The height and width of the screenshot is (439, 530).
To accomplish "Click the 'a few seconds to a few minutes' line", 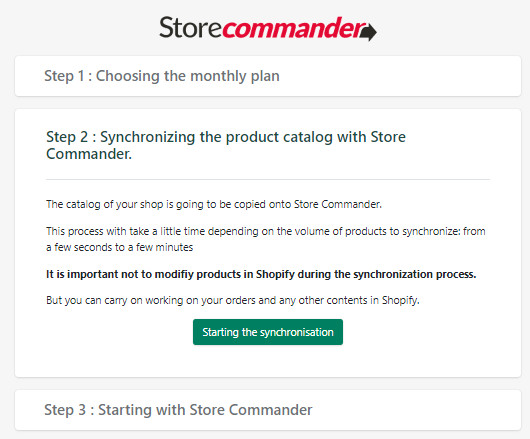I will click(x=119, y=247).
